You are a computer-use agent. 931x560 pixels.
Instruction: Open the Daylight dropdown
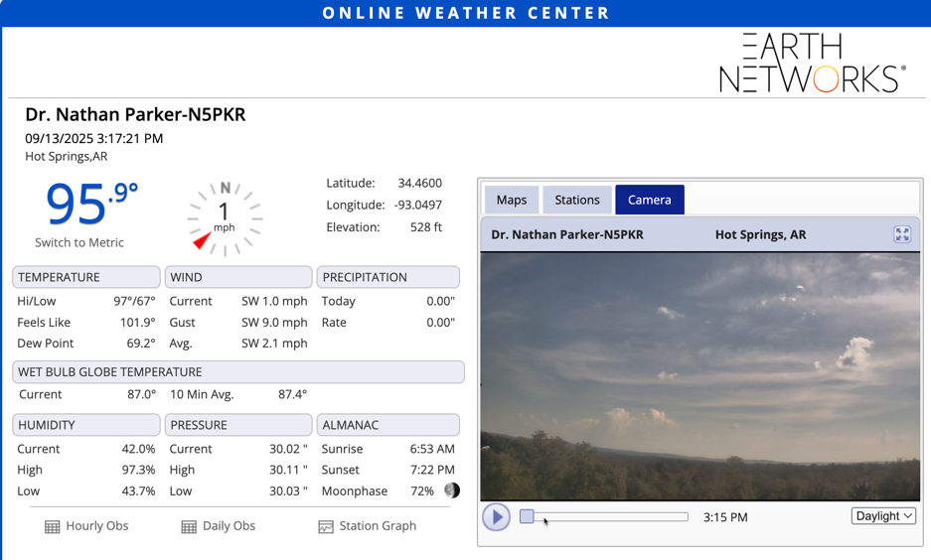click(883, 516)
